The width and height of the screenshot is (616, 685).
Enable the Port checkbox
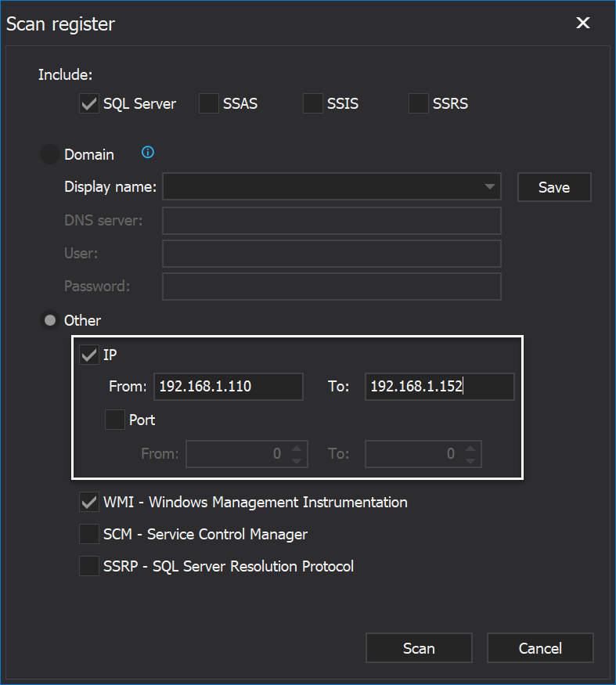click(115, 420)
